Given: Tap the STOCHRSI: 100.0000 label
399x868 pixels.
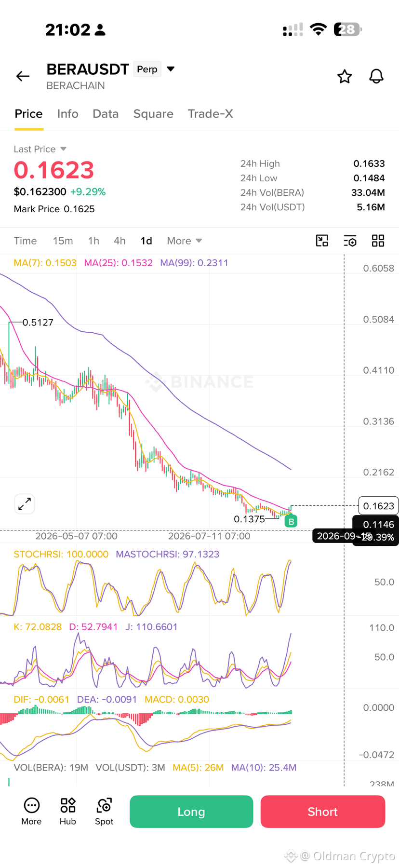Looking at the screenshot, I should (61, 554).
